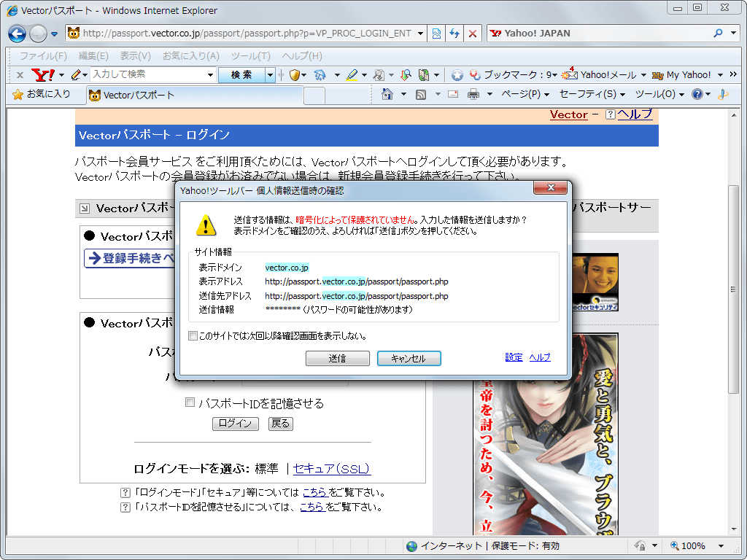Check このサイトでは次回以降確認画面を表示しない checkbox
The height and width of the screenshot is (560, 747).
click(x=193, y=336)
